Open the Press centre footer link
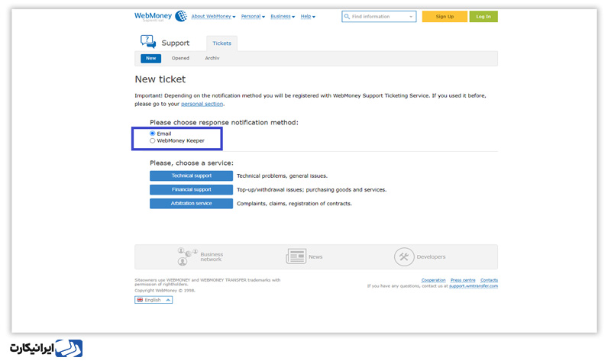The height and width of the screenshot is (364, 611). point(463,280)
